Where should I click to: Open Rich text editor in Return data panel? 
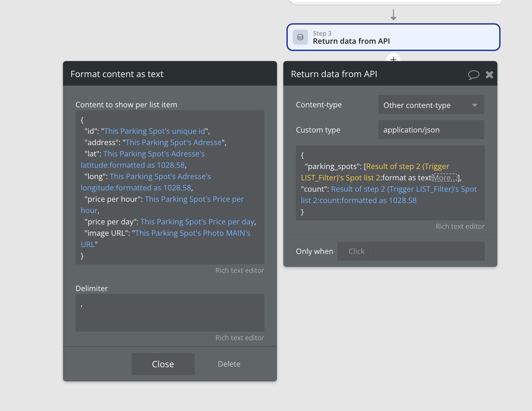(x=460, y=227)
